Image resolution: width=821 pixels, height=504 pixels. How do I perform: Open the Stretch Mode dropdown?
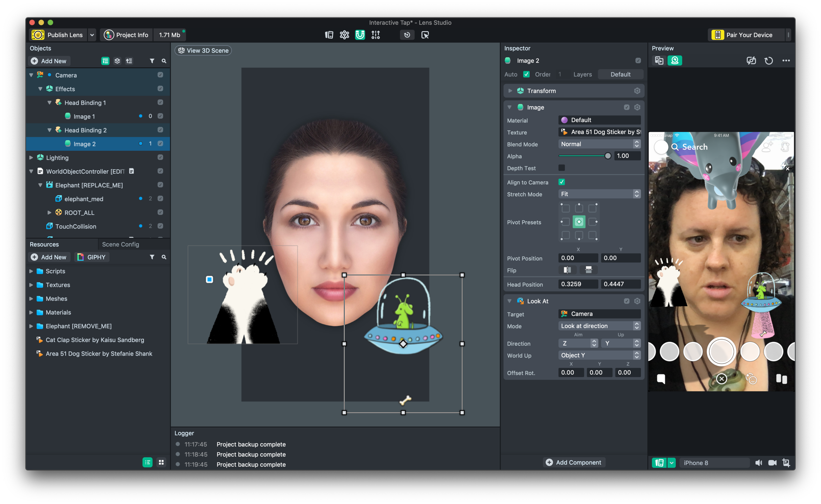pos(599,194)
